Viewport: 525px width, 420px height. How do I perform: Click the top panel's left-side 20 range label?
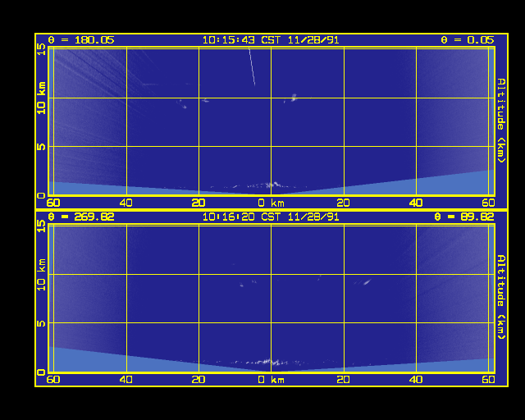pos(199,203)
